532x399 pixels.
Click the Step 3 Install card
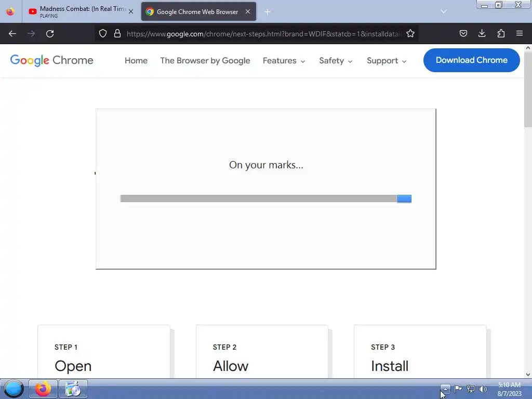tap(420, 352)
